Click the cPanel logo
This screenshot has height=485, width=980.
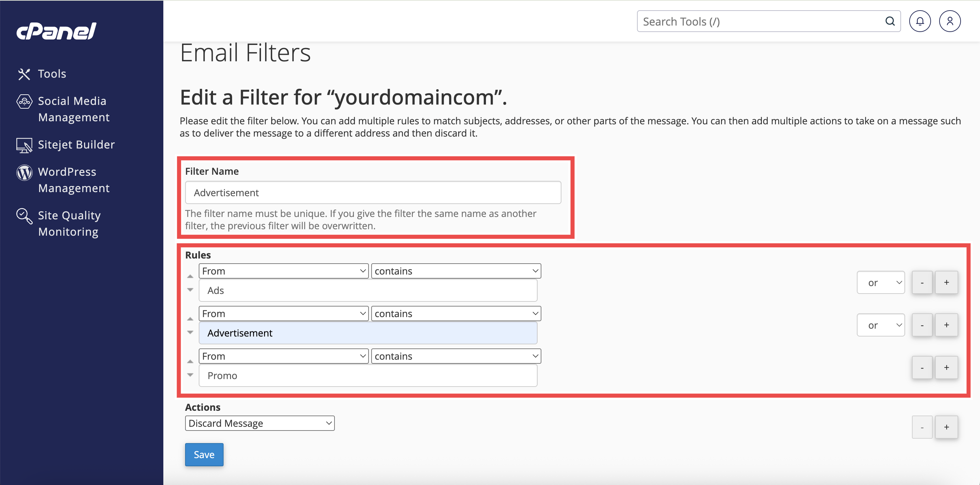tap(56, 31)
